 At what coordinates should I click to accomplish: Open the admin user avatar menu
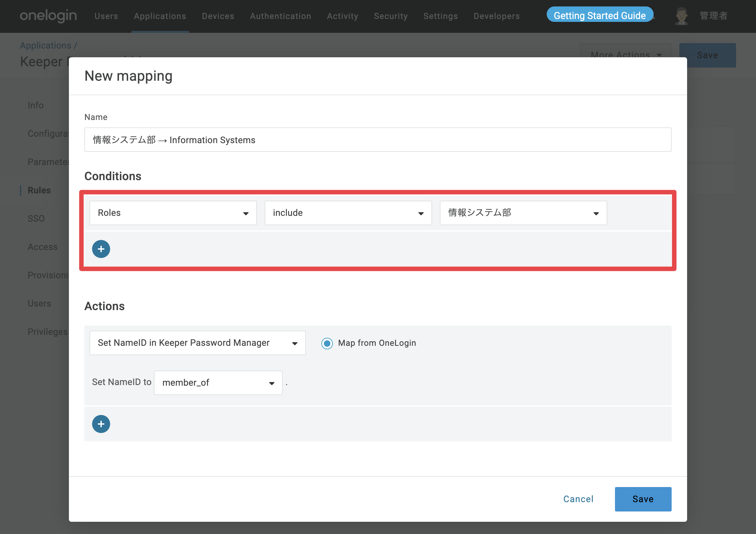[x=682, y=16]
